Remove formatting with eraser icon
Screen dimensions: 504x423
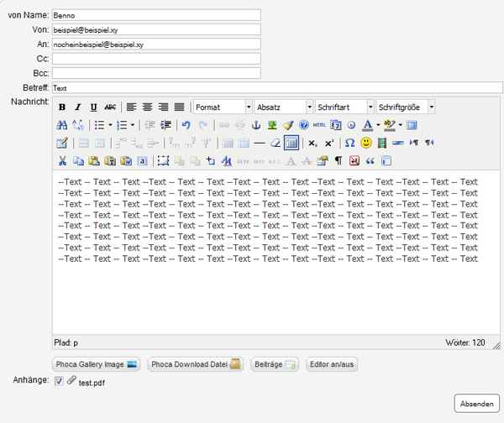[x=276, y=143]
